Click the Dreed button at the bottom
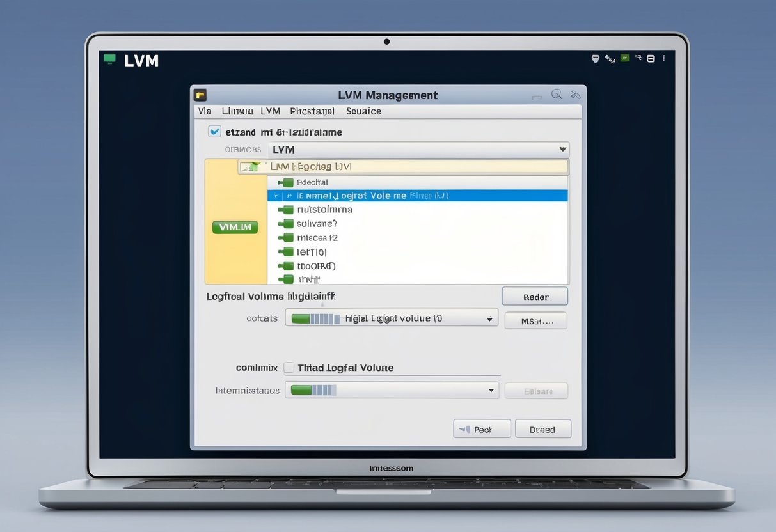776x532 pixels. tap(542, 428)
